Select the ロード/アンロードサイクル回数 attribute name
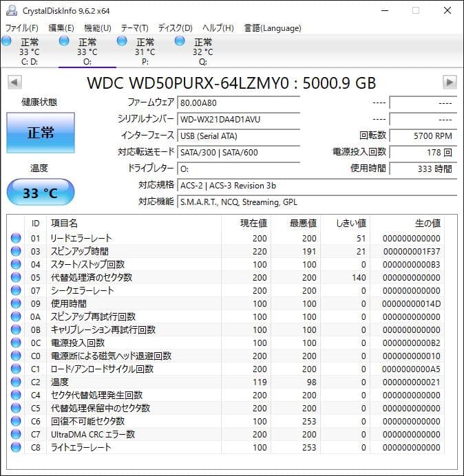The width and height of the screenshot is (464, 476). coord(102,369)
